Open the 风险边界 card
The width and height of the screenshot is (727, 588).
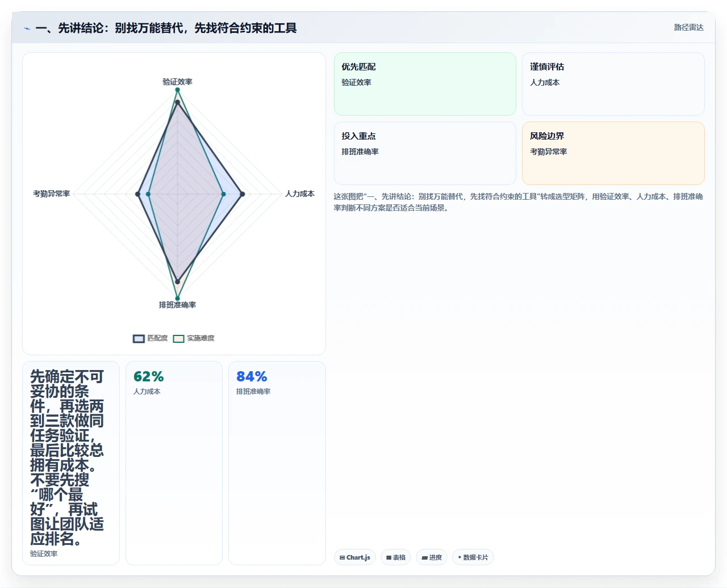point(613,153)
